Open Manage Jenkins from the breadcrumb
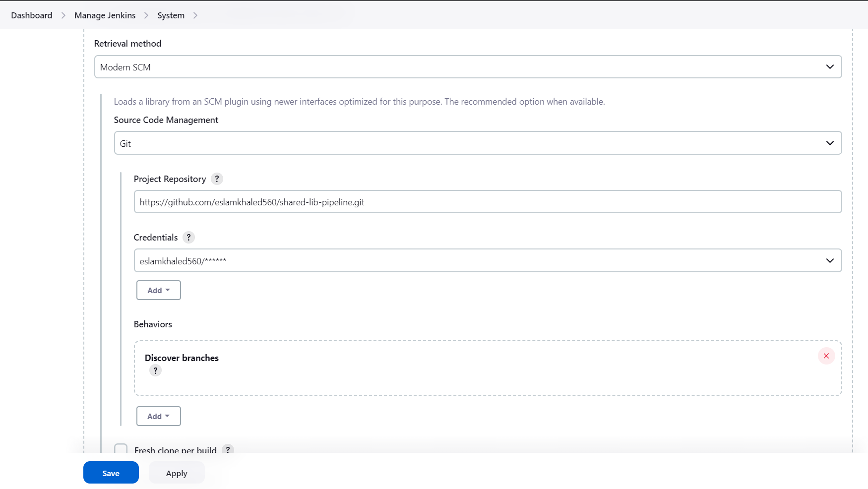Image resolution: width=868 pixels, height=489 pixels. point(105,15)
